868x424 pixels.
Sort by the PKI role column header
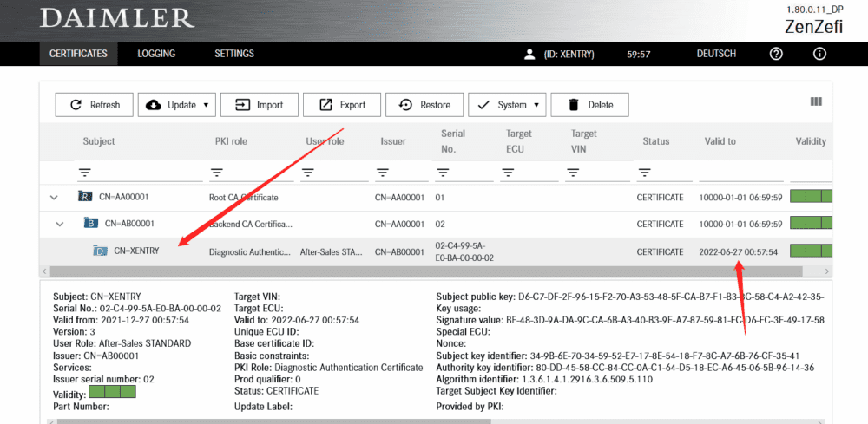click(x=231, y=141)
